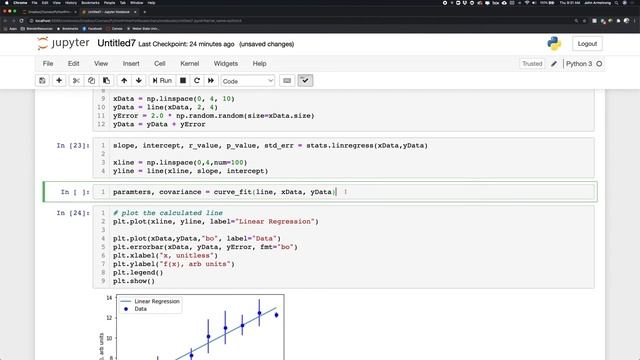The image size is (640, 360).
Task: Select the Untitled7 Jupyter Notebook browser tab
Action: pos(109,12)
